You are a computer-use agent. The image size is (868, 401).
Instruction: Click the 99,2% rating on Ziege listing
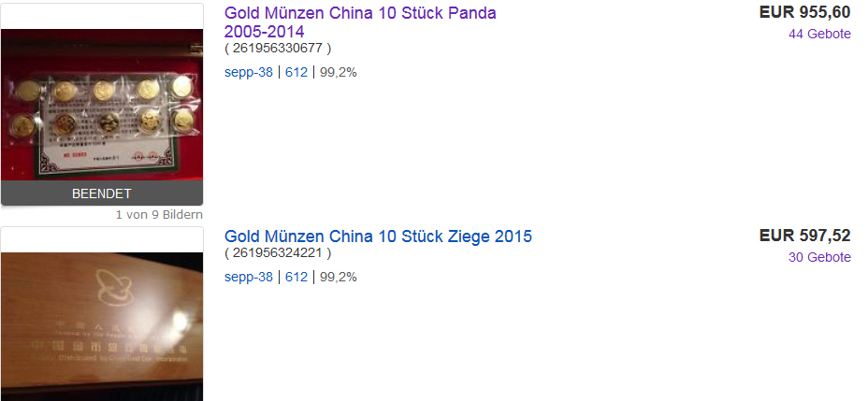pyautogui.click(x=339, y=277)
